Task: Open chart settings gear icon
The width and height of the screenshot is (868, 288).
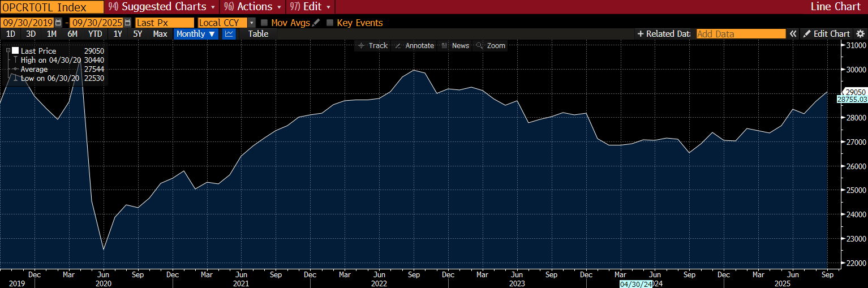Action: (861, 34)
